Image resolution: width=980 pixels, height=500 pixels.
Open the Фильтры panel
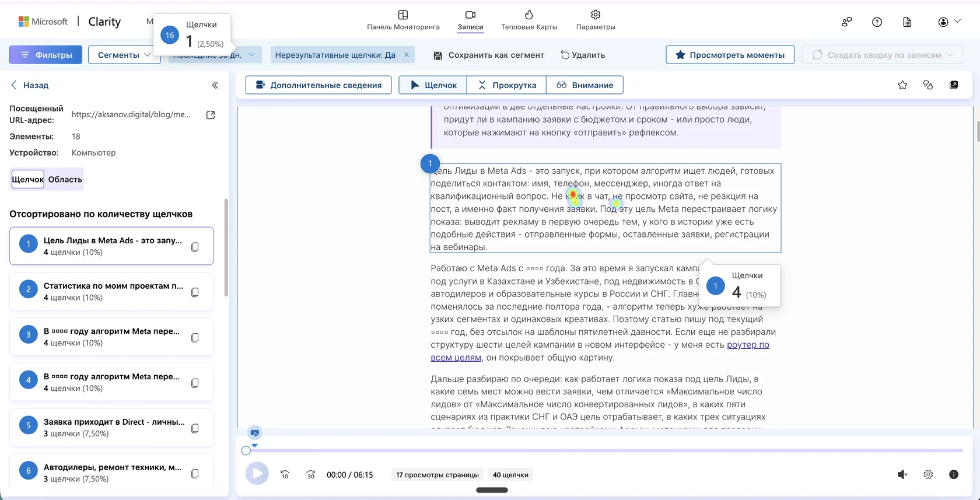point(45,55)
